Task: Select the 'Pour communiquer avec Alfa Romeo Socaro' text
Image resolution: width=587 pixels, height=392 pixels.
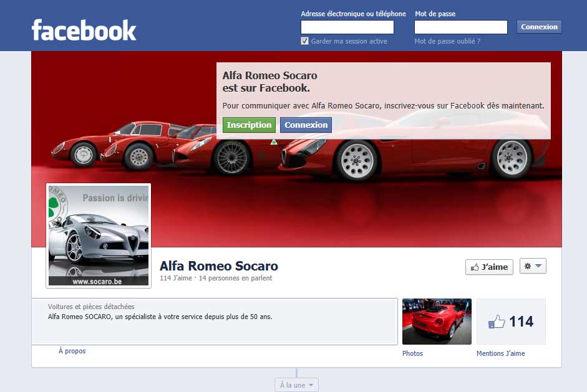Action: click(384, 106)
